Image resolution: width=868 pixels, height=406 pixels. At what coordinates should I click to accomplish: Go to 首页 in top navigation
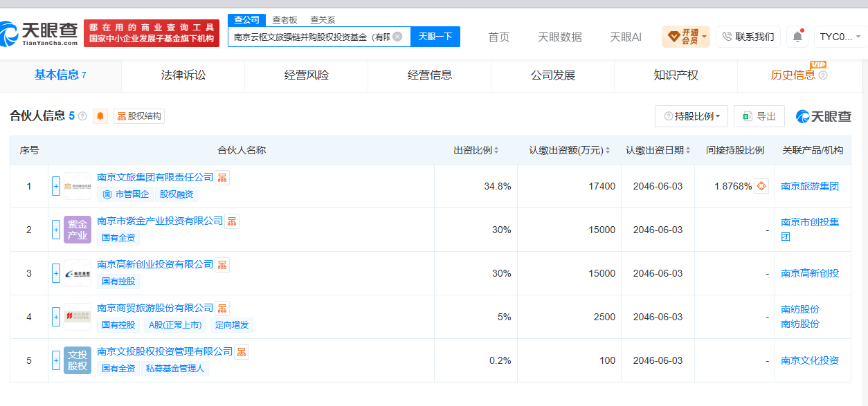click(499, 37)
